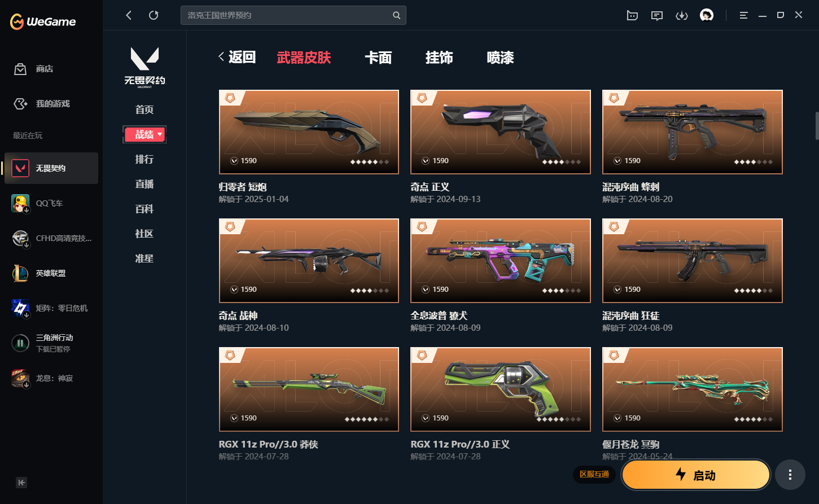Click the search magnifier icon

point(397,15)
